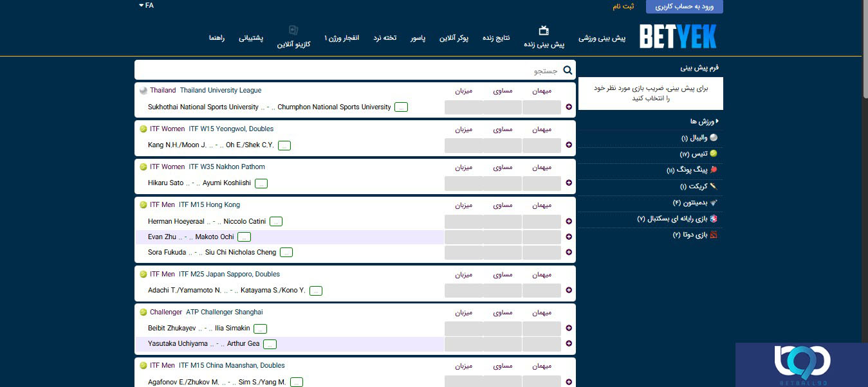Go to the پشتیبانی support menu item
The image size is (868, 387).
pyautogui.click(x=251, y=38)
